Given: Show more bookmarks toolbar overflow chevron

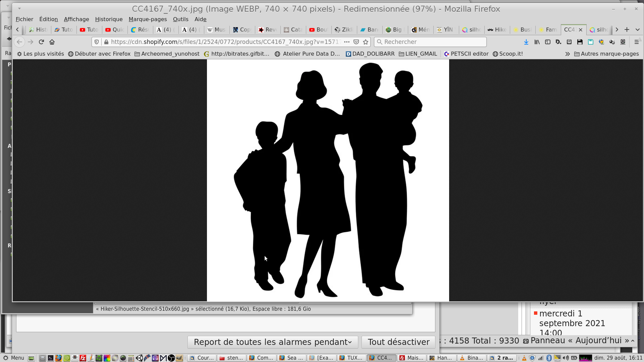Looking at the screenshot, I should (x=567, y=54).
